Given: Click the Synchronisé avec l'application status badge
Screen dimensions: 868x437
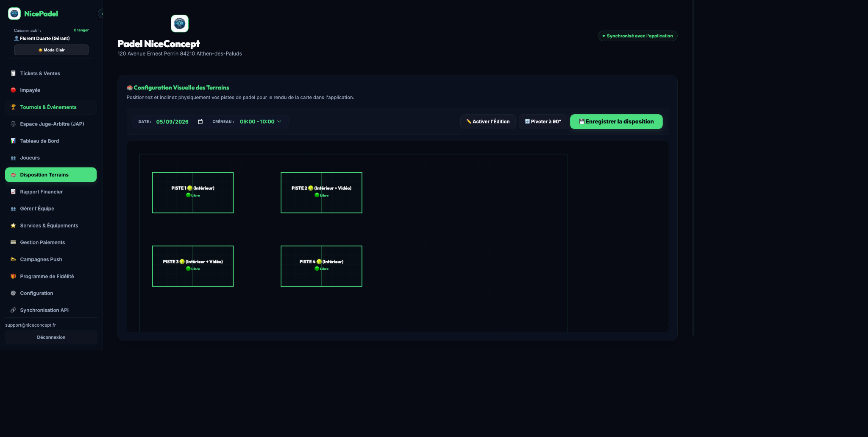Looking at the screenshot, I should [x=637, y=36].
